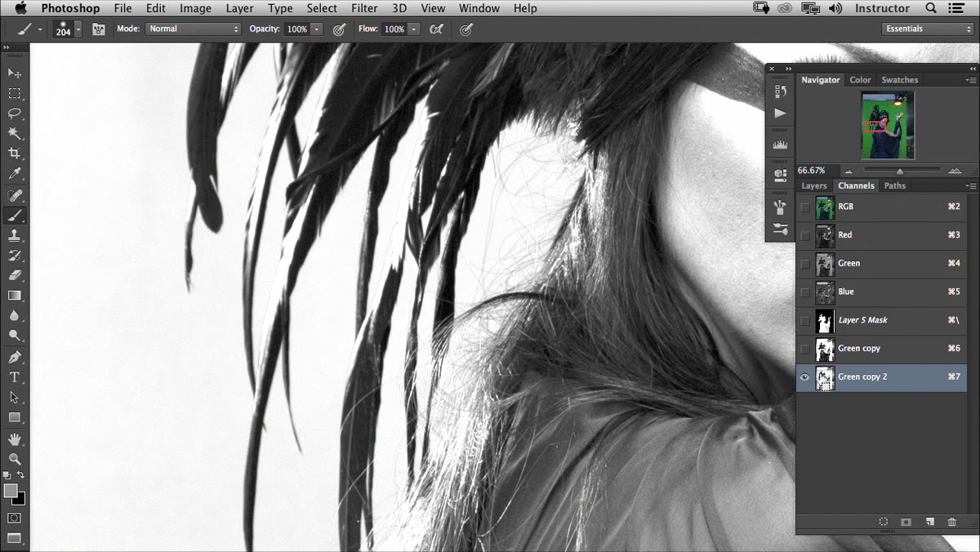
Task: Switch to the Swatches tab
Action: (900, 80)
